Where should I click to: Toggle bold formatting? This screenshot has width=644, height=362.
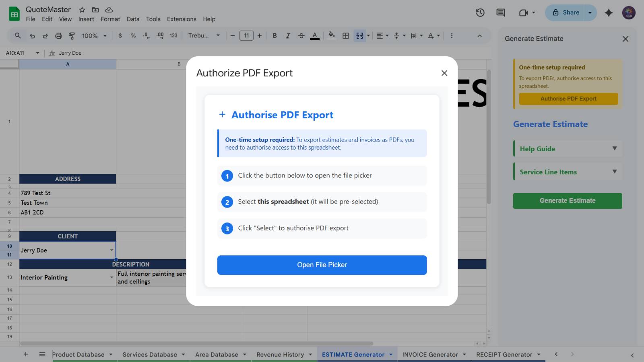pyautogui.click(x=275, y=35)
